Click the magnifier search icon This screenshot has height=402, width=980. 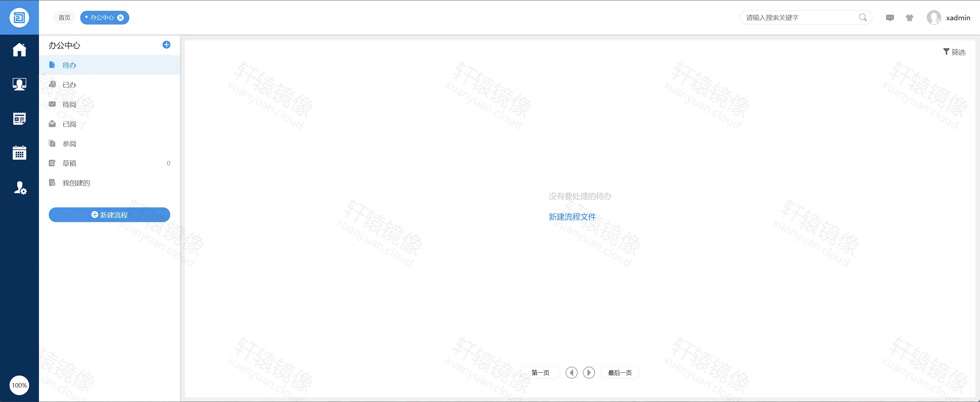click(x=863, y=17)
